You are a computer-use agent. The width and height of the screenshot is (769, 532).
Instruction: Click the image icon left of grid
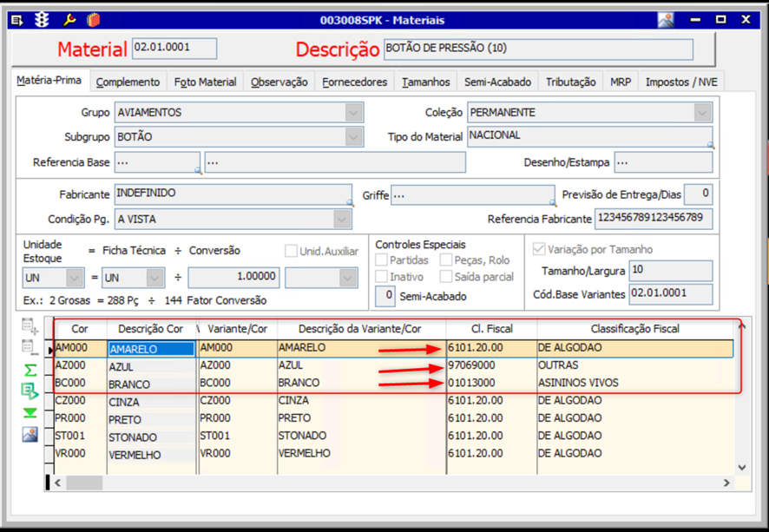click(x=30, y=435)
